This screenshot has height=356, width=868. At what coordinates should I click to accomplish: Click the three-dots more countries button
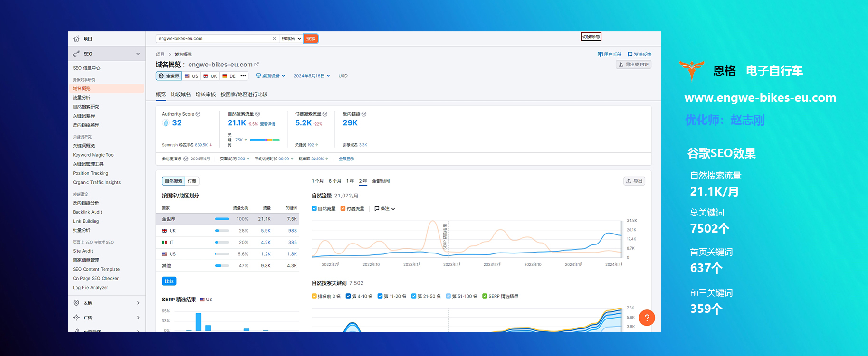pyautogui.click(x=243, y=76)
